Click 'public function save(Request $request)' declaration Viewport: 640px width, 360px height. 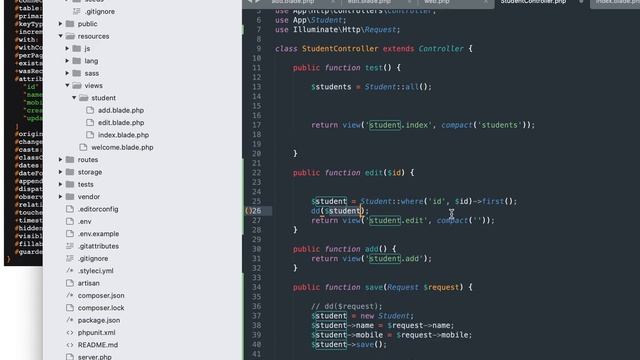(x=378, y=287)
